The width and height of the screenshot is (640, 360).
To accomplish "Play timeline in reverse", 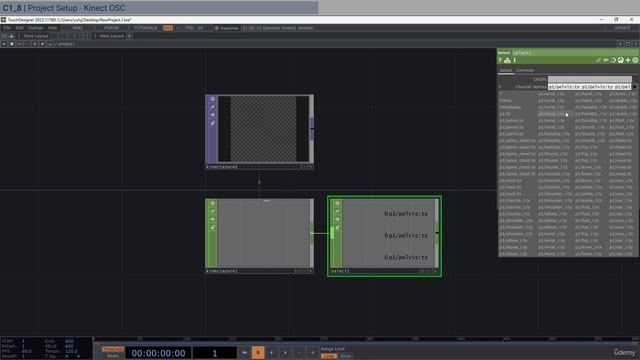I will coord(271,353).
